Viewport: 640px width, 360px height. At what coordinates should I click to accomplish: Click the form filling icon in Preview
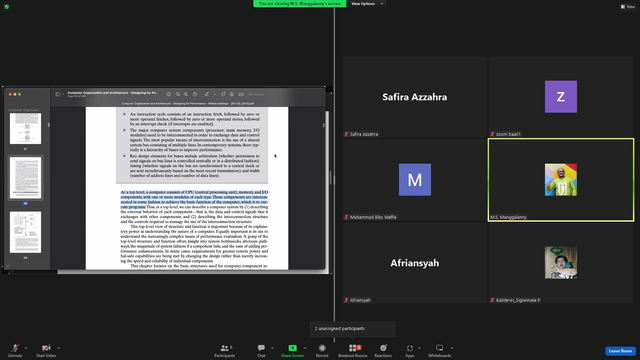point(241,94)
